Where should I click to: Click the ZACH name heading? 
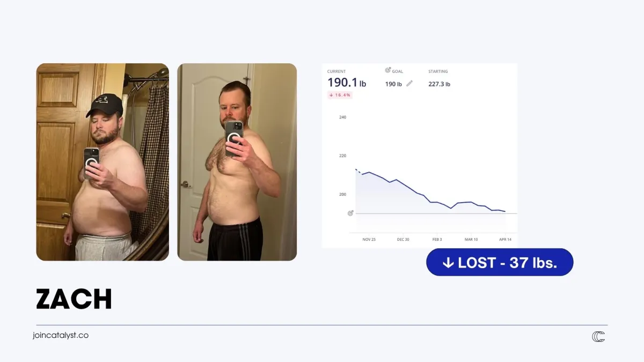(74, 299)
